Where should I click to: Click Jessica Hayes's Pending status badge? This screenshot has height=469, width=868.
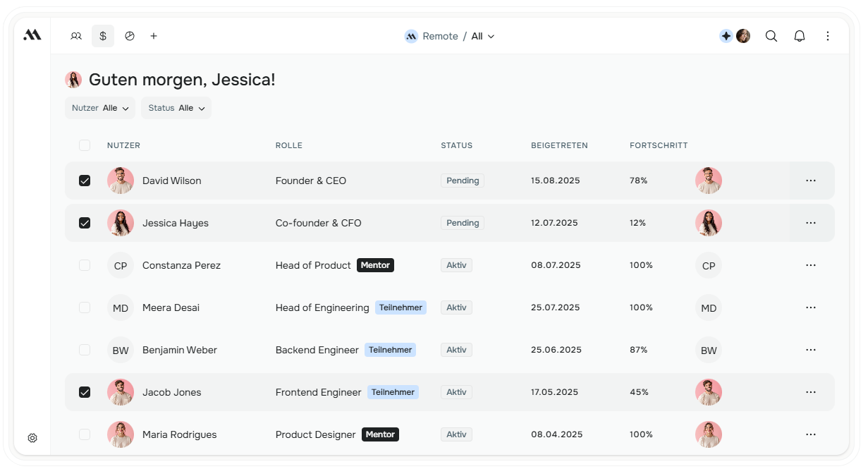coord(463,223)
